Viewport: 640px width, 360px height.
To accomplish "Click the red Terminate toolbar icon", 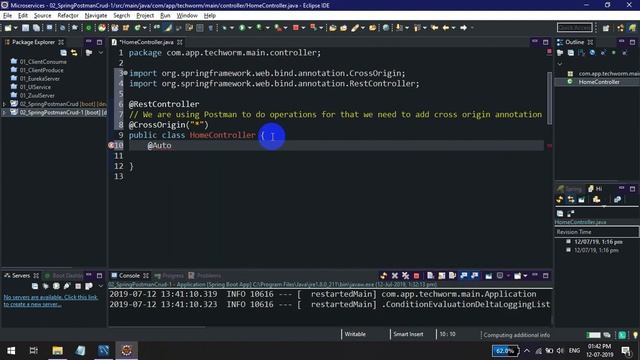I will [x=296, y=28].
